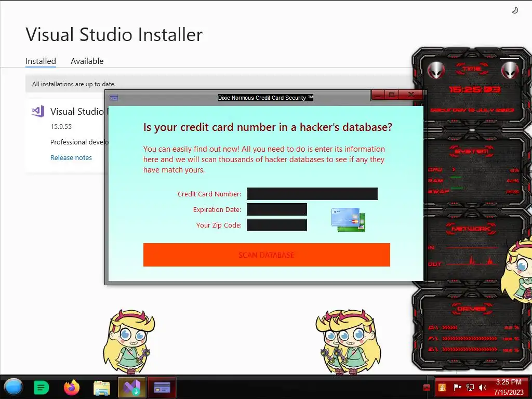
Task: Click the C:\ drive usage row
Action: (x=473, y=327)
